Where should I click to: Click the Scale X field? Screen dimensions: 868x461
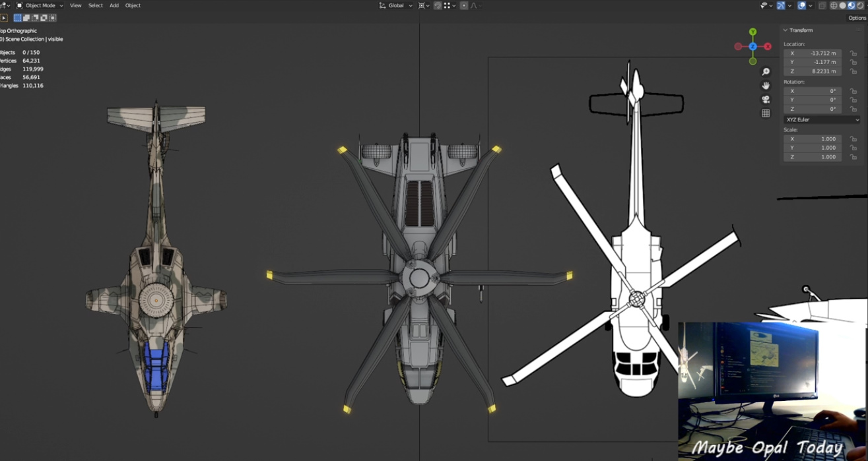pos(813,139)
